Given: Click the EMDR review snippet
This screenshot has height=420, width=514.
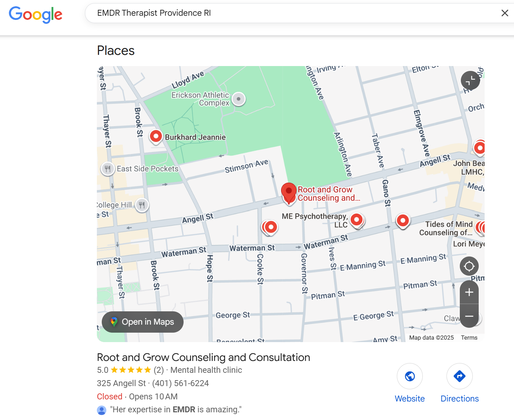Looking at the screenshot, I should click(176, 410).
